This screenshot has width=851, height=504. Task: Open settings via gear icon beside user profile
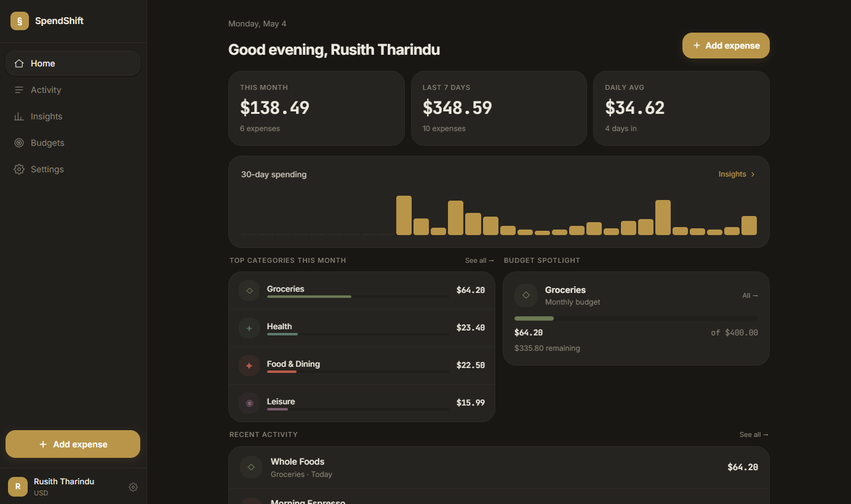click(x=133, y=487)
